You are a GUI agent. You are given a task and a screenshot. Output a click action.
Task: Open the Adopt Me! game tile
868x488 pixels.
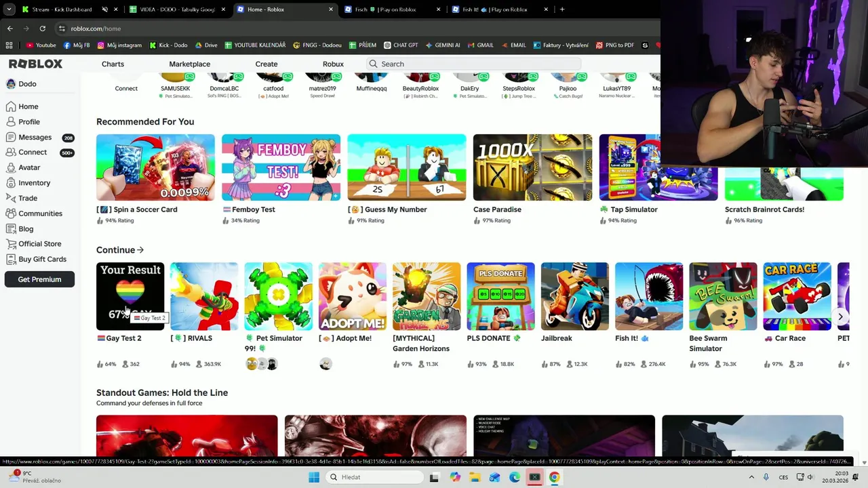click(353, 296)
